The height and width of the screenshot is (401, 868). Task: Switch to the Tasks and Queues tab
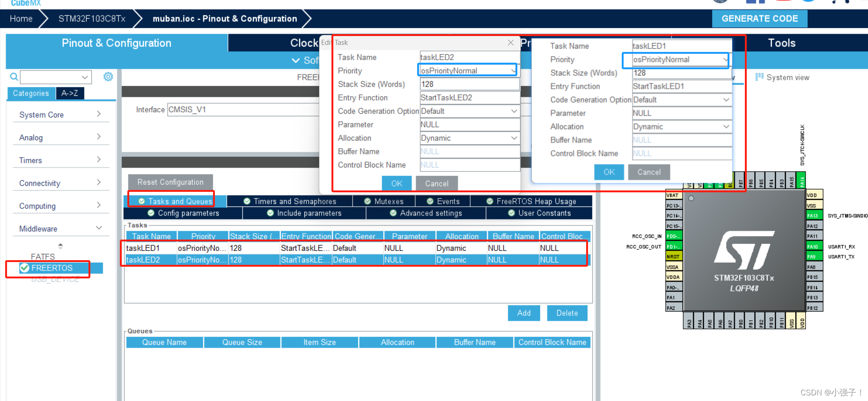click(176, 201)
